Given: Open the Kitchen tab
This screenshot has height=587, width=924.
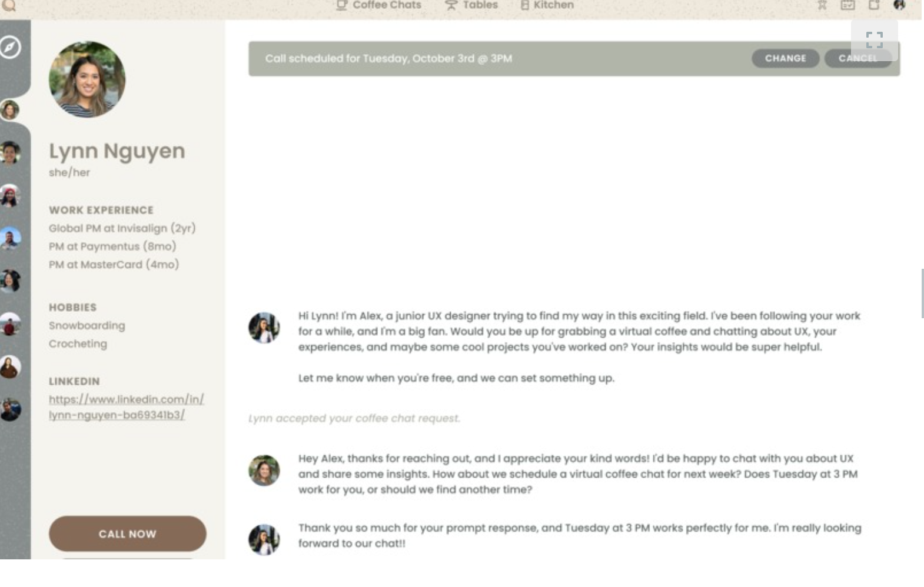Looking at the screenshot, I should (547, 5).
